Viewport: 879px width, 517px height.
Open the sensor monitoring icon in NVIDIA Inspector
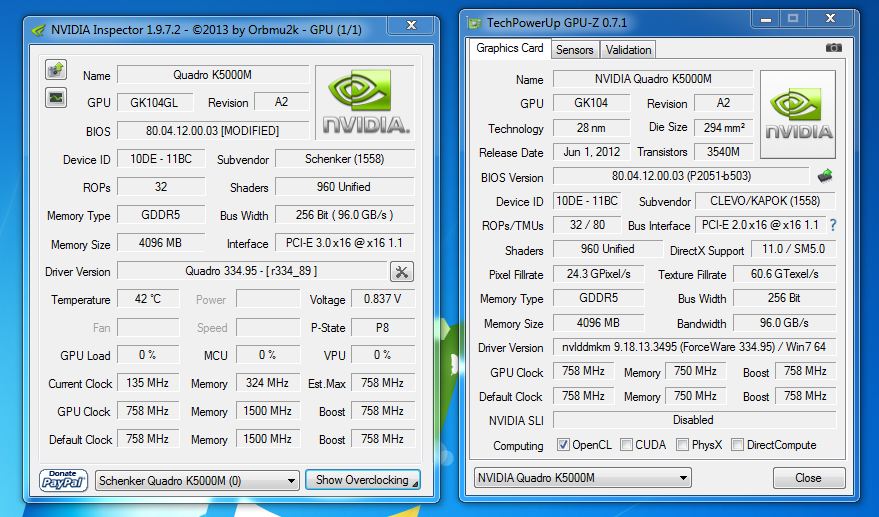click(55, 98)
